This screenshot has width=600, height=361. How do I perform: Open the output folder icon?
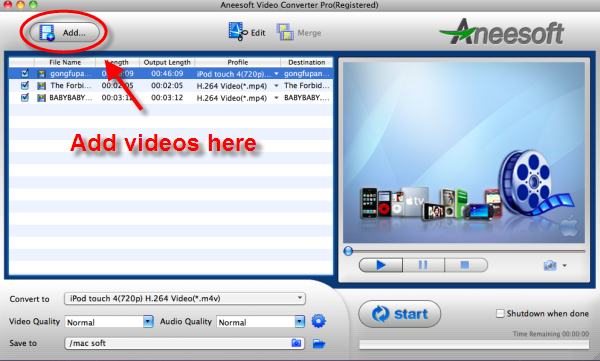319,343
